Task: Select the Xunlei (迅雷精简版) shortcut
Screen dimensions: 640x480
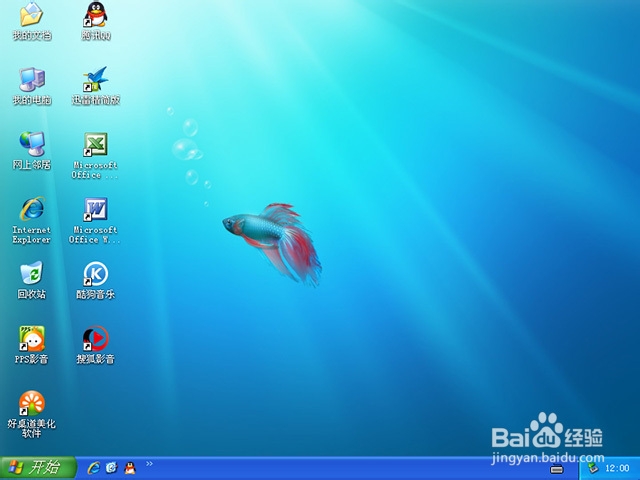Action: point(96,86)
